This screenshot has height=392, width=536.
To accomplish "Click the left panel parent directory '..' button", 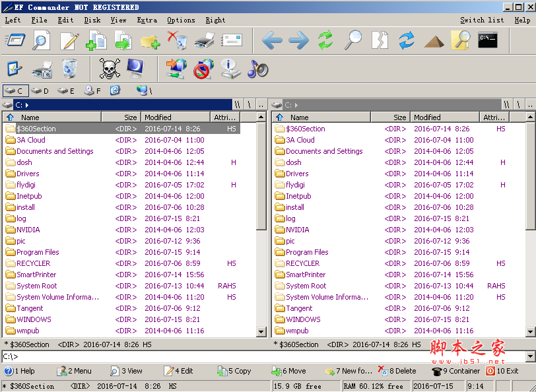I will 261,104.
